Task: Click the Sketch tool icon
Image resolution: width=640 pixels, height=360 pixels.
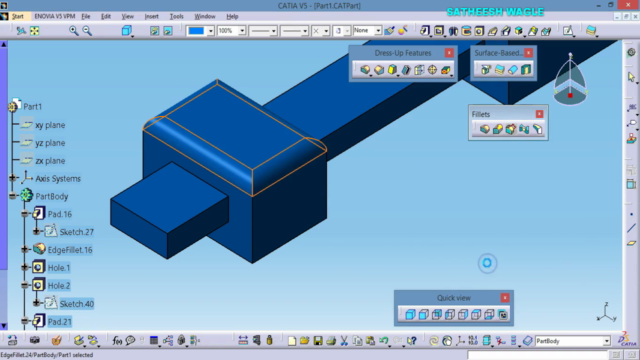Action: tap(568, 31)
